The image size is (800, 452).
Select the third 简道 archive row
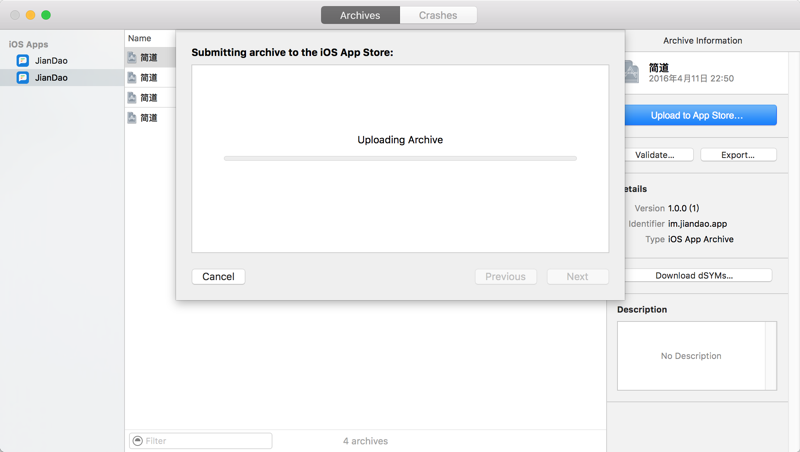pyautogui.click(x=151, y=97)
